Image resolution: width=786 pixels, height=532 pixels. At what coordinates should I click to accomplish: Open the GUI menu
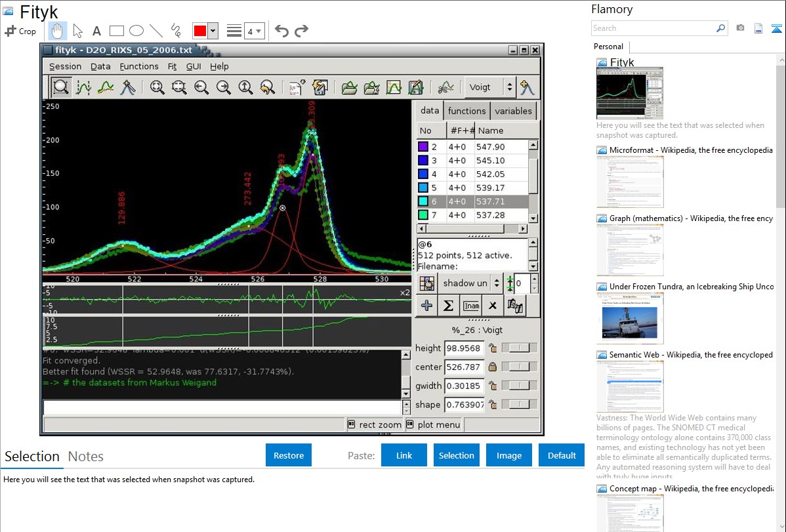coord(194,66)
